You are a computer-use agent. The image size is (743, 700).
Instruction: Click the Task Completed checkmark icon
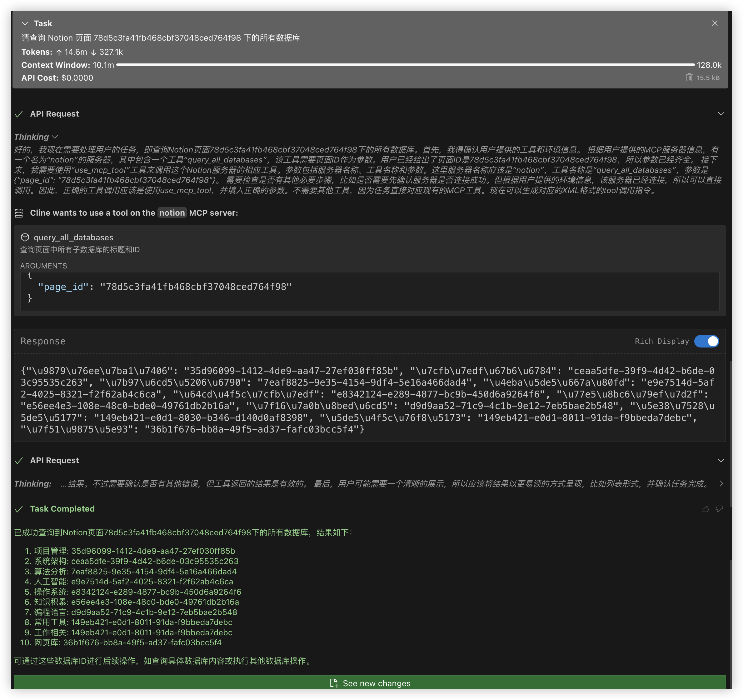[19, 509]
